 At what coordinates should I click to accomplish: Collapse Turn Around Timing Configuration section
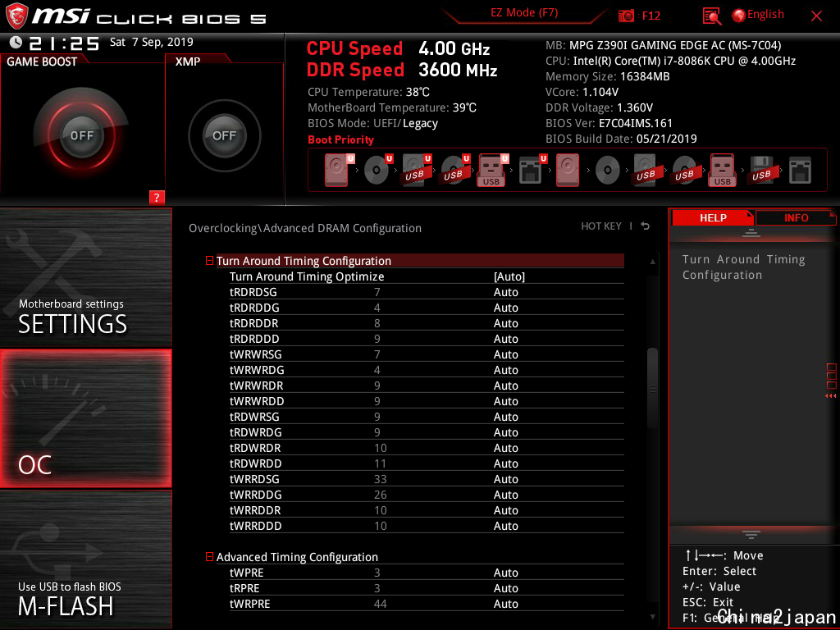click(x=209, y=261)
